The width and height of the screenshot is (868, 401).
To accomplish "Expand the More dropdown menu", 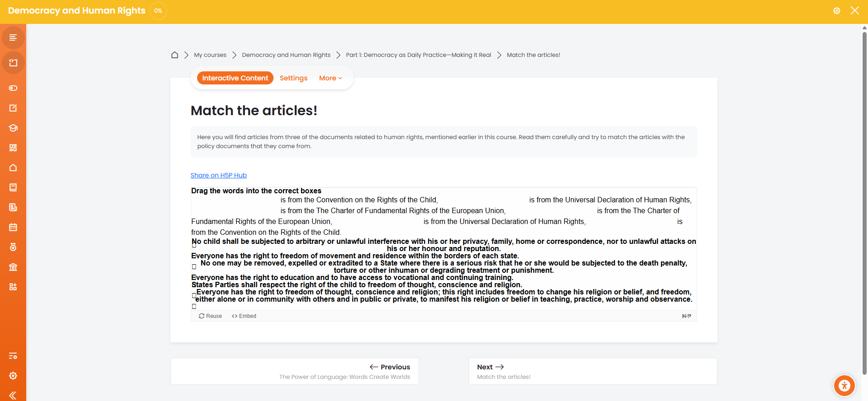I will tap(330, 78).
